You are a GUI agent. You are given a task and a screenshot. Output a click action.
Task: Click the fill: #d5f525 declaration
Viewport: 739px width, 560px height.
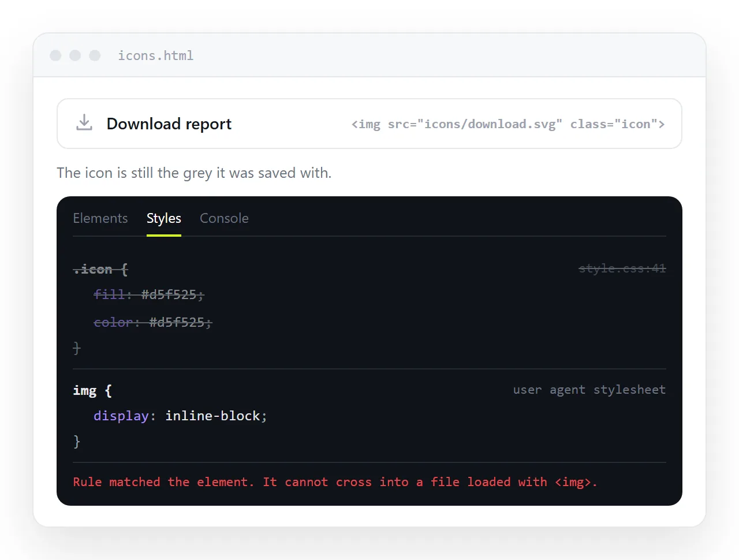tap(149, 295)
